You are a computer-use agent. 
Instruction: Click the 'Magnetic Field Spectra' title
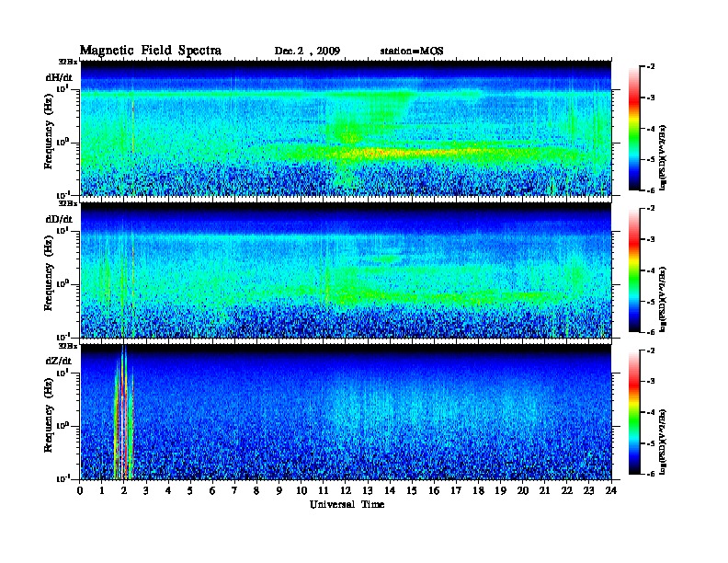click(151, 51)
